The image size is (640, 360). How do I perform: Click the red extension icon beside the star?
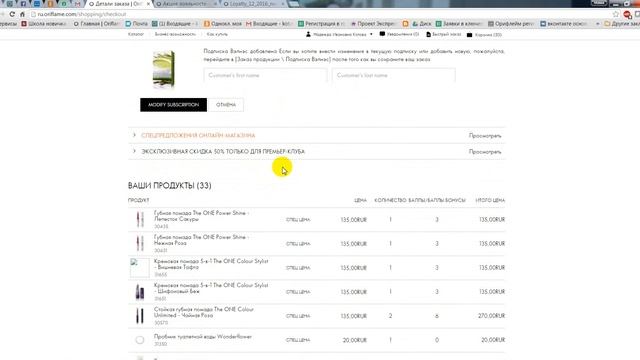click(x=627, y=15)
